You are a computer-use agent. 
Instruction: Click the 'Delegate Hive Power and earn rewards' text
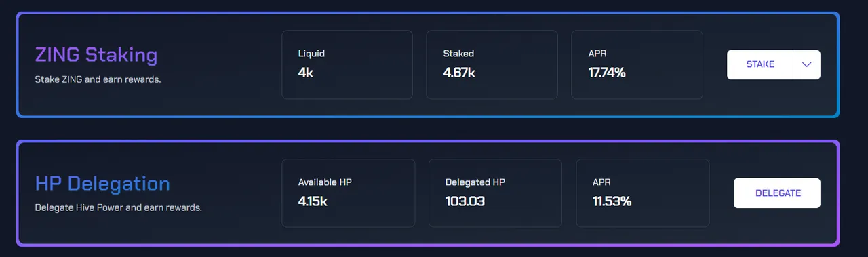coord(118,207)
